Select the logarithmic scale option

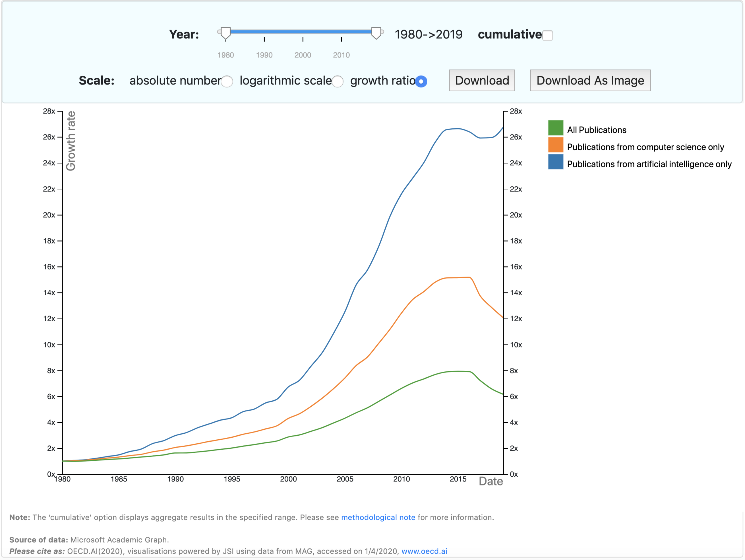click(338, 81)
